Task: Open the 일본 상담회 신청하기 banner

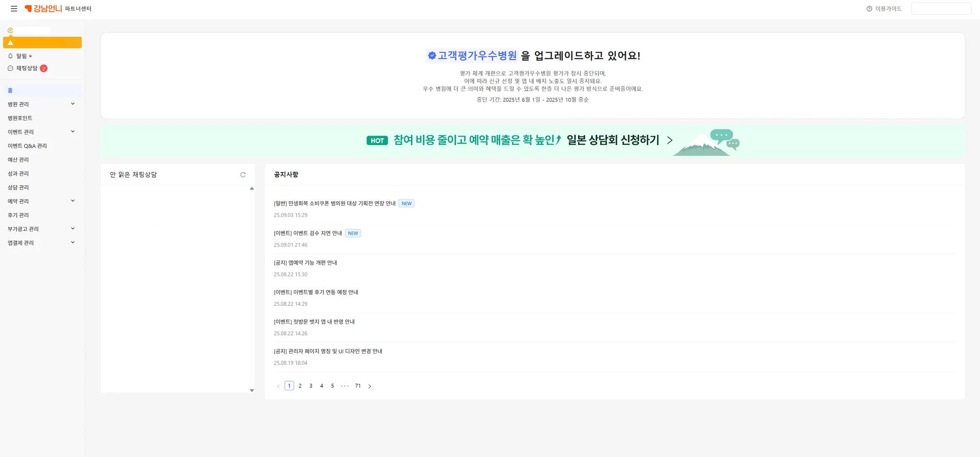Action: (532, 141)
